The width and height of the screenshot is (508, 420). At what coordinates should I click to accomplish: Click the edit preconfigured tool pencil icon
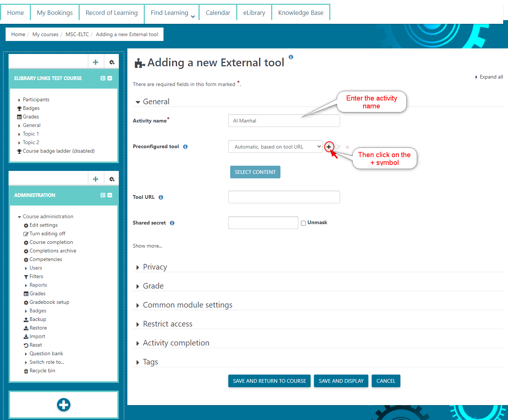point(338,147)
